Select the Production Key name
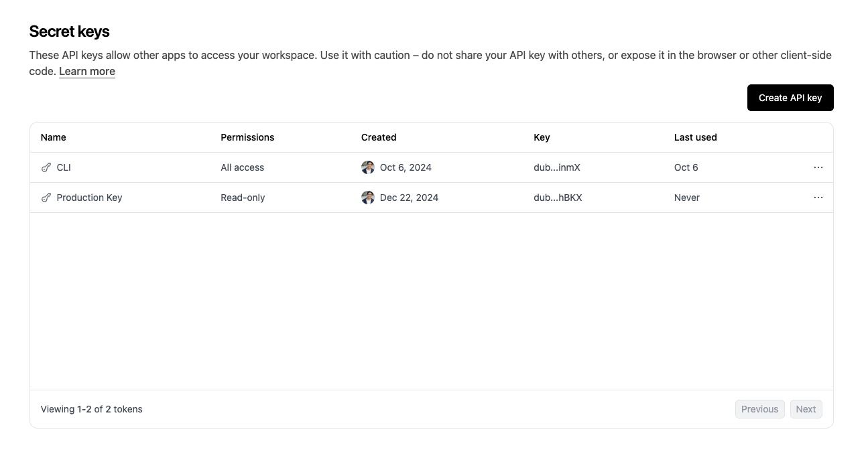 coord(89,198)
